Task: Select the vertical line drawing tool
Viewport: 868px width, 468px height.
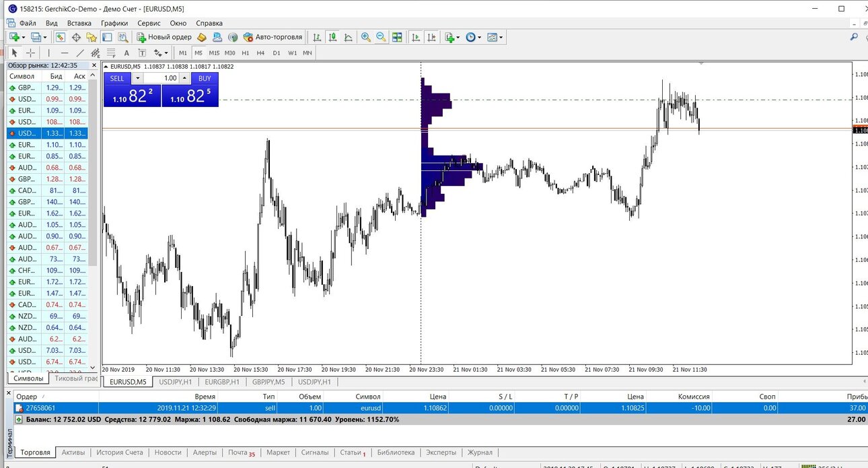Action: (48, 53)
